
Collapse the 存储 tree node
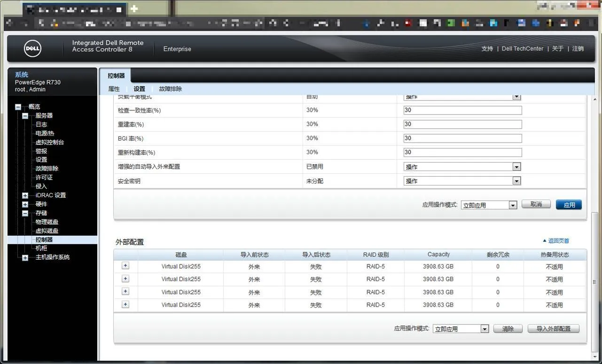point(25,213)
